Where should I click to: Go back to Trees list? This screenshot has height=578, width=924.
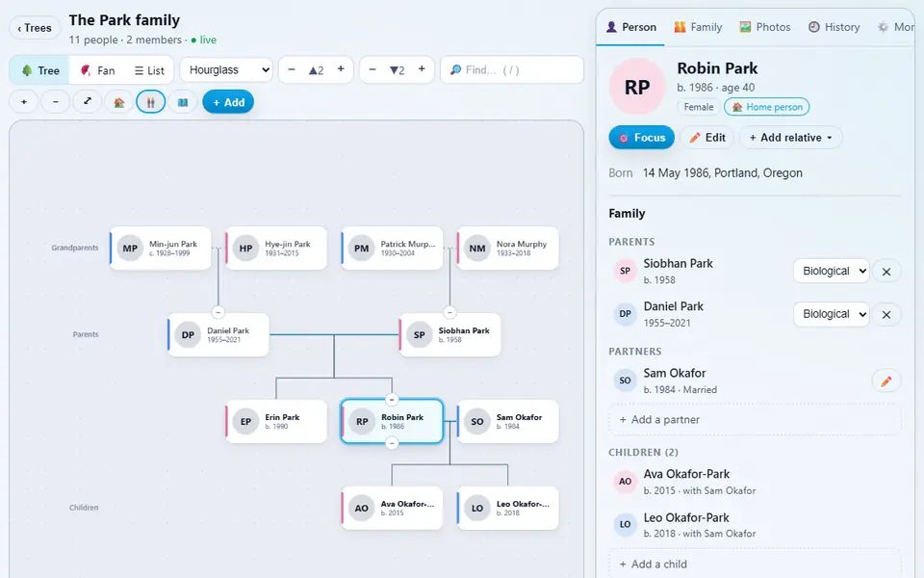[x=35, y=28]
